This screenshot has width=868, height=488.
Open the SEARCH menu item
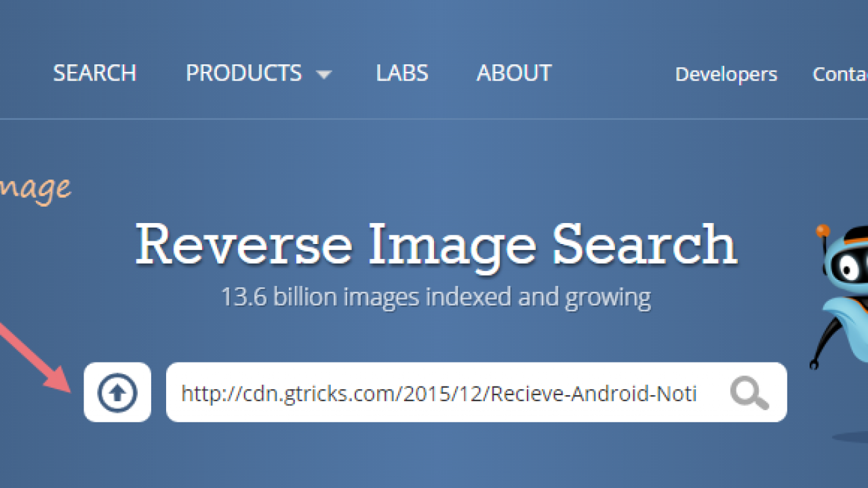point(95,73)
